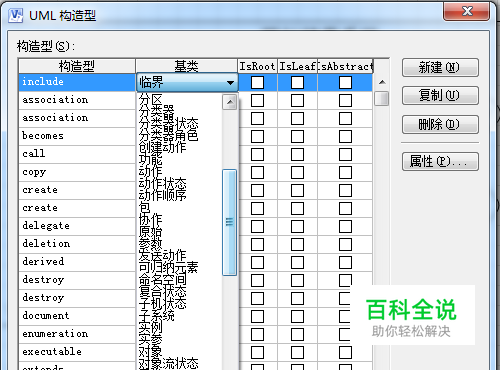Select the becomes stereotype row
Viewport: 500px width, 370px height.
click(77, 136)
